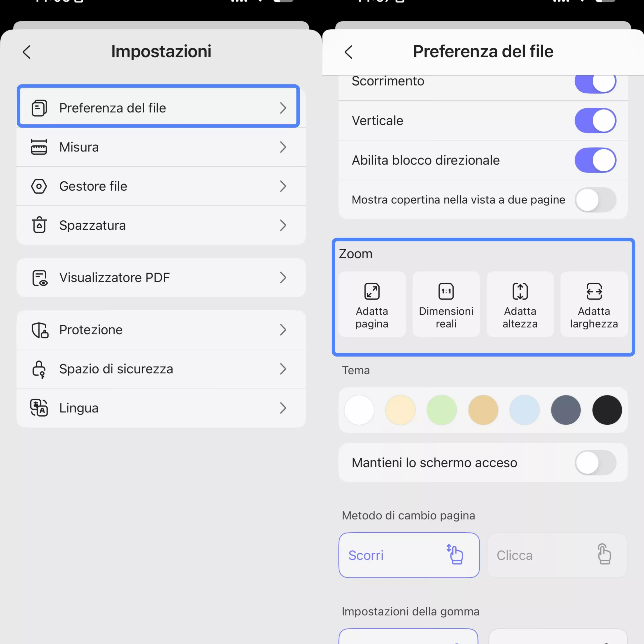The height and width of the screenshot is (644, 644).
Task: Click the Spazzatura trash bin icon
Action: 39,225
